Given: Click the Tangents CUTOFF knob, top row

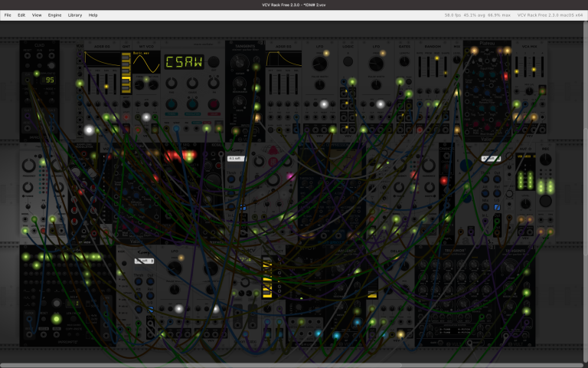Looking at the screenshot, I should [239, 62].
